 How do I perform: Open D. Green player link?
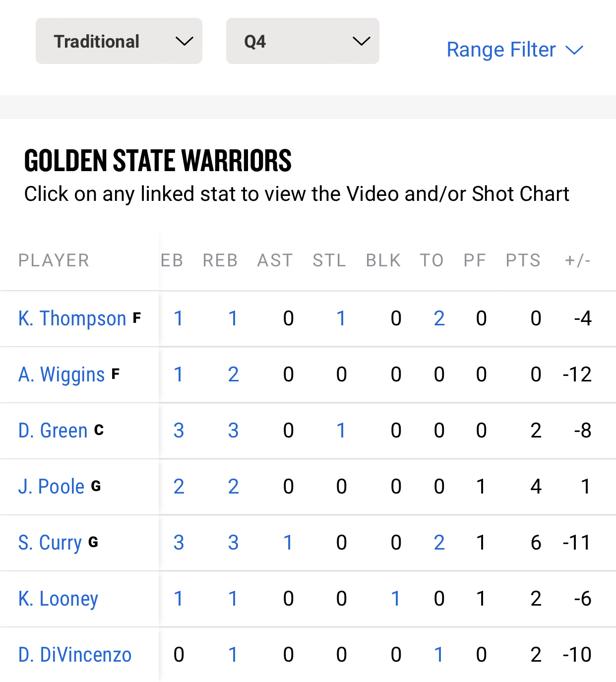click(53, 431)
